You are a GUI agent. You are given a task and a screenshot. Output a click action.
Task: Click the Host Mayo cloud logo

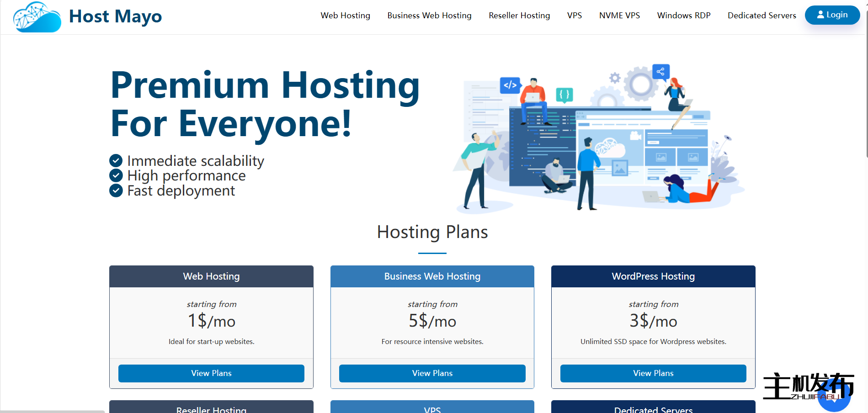click(x=37, y=17)
